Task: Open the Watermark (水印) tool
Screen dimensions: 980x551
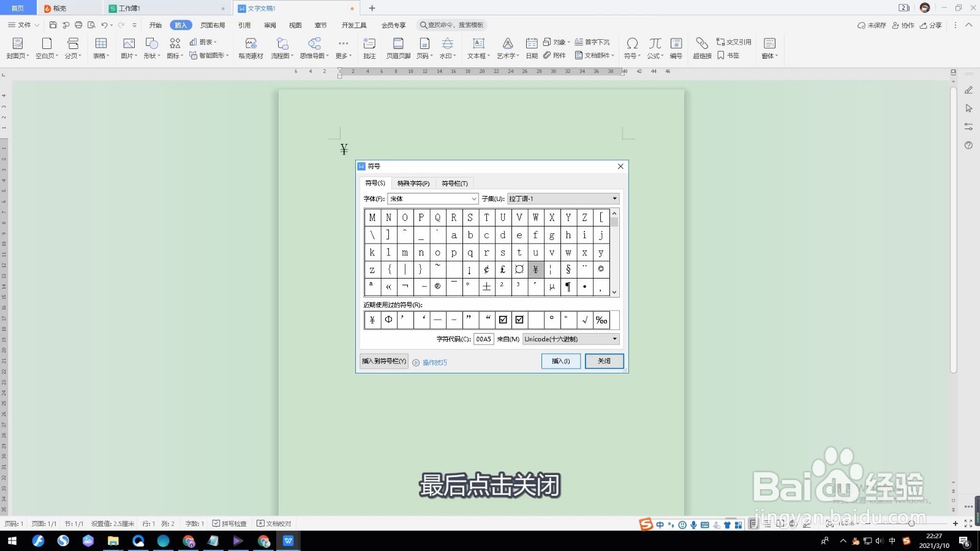Action: coord(448,48)
